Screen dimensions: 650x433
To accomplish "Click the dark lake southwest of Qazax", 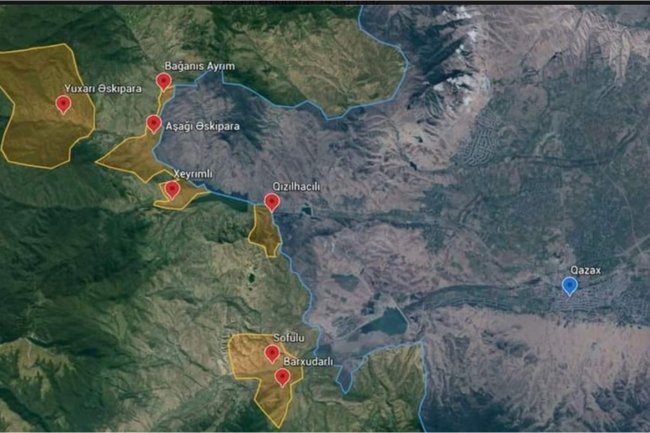I will pos(385,322).
